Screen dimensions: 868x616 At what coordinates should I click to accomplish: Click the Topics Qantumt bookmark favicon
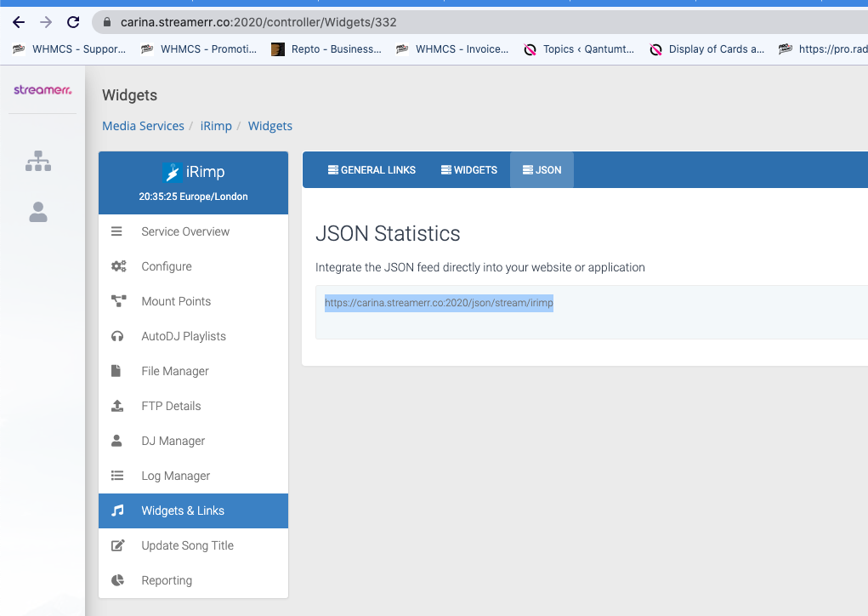pos(530,49)
